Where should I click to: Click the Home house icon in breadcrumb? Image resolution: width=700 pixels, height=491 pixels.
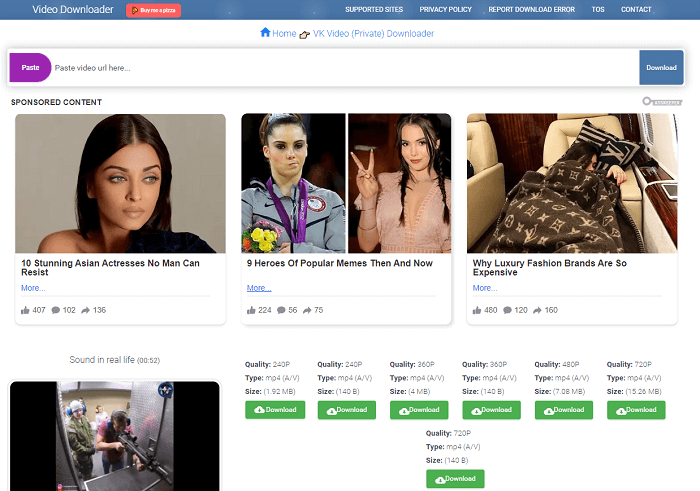(x=265, y=33)
